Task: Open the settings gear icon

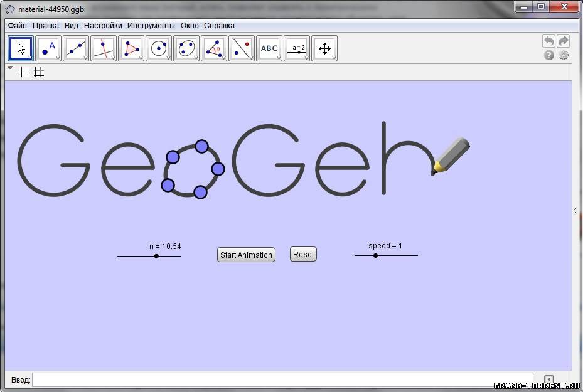Action: [564, 55]
